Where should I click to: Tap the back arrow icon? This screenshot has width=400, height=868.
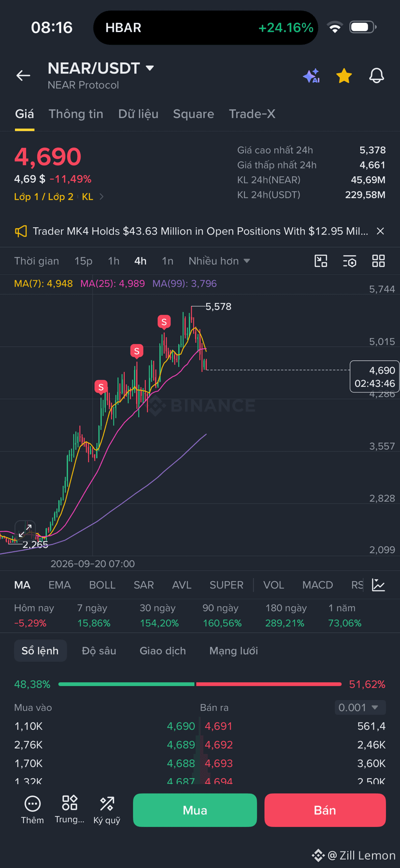pos(23,75)
